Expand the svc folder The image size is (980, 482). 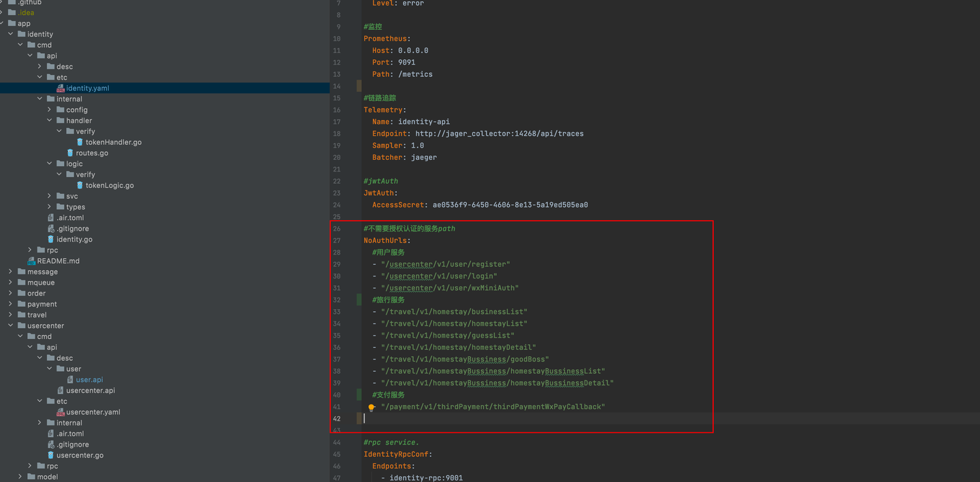50,196
